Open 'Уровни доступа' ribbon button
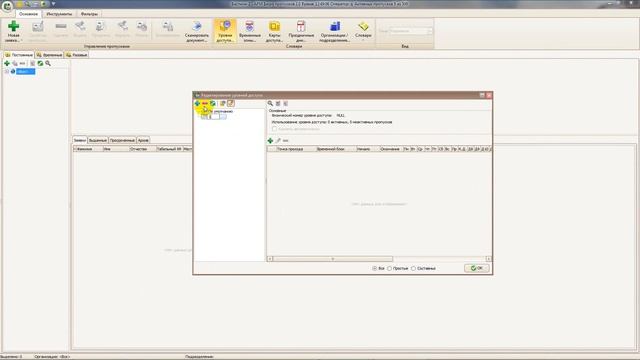 pos(224,31)
